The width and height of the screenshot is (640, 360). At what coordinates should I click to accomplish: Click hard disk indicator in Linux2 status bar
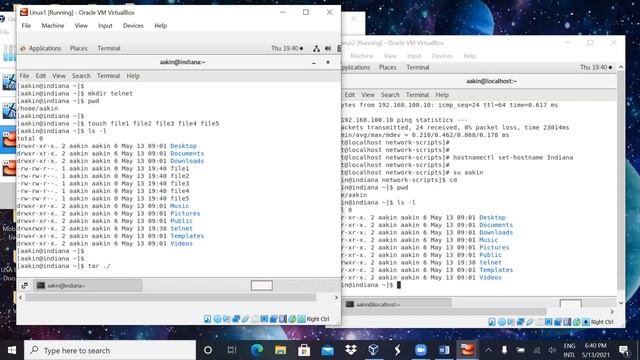click(x=492, y=322)
